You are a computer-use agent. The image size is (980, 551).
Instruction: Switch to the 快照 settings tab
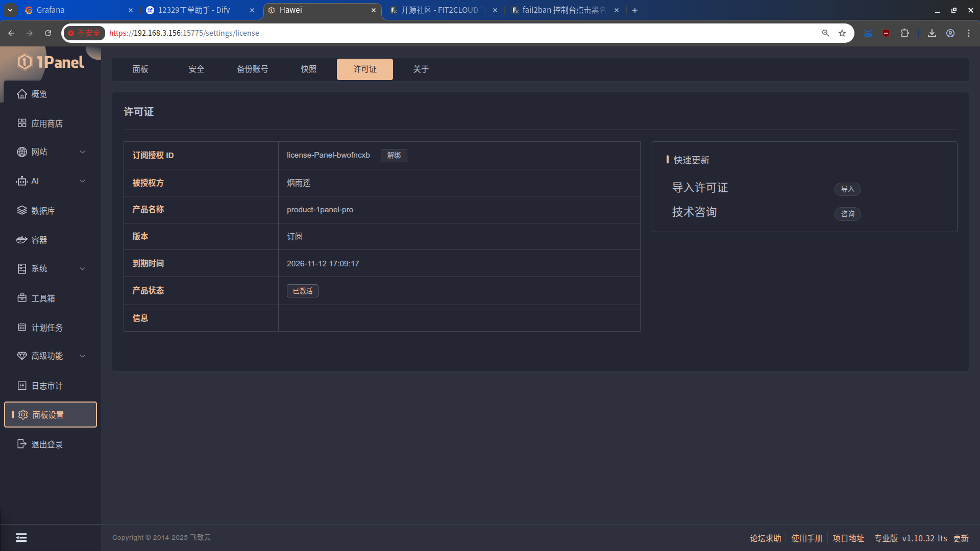[308, 69]
